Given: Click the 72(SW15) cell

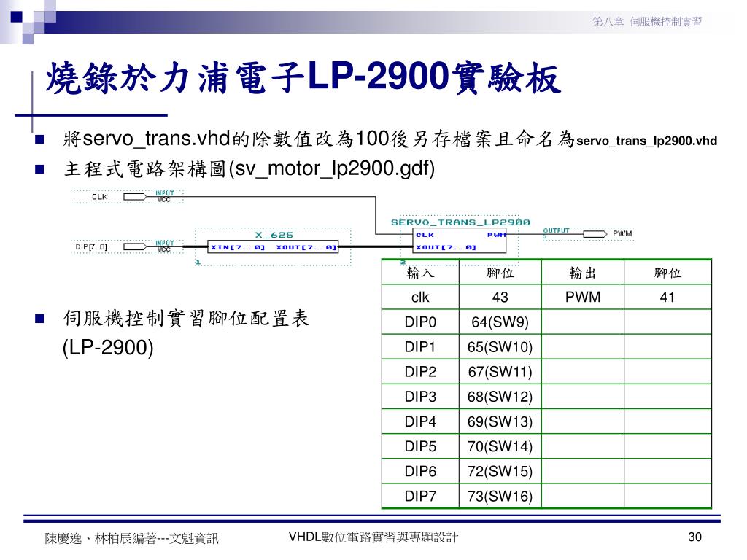Looking at the screenshot, I should pos(500,472).
